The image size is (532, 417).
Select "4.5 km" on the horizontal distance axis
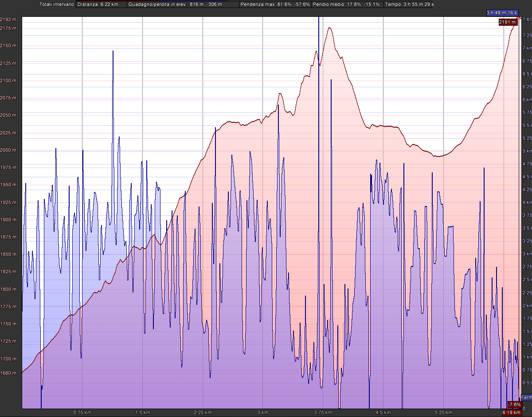[x=383, y=413]
